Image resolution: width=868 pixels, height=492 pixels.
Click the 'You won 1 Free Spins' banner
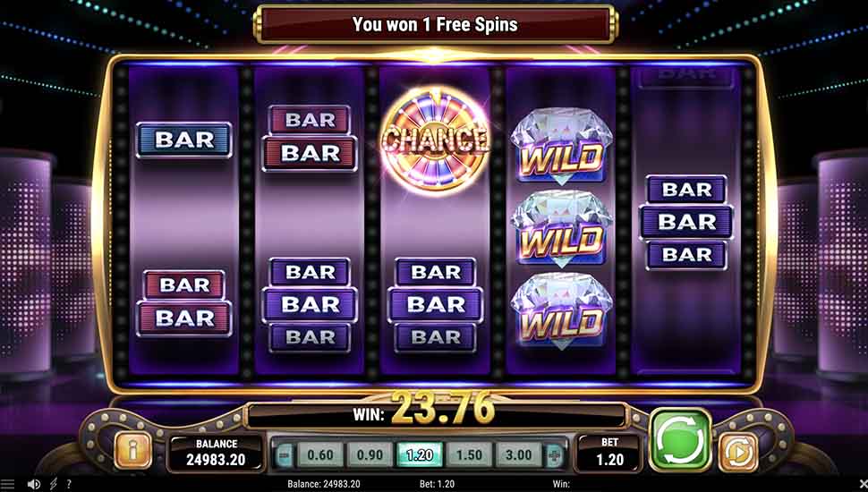point(435,24)
